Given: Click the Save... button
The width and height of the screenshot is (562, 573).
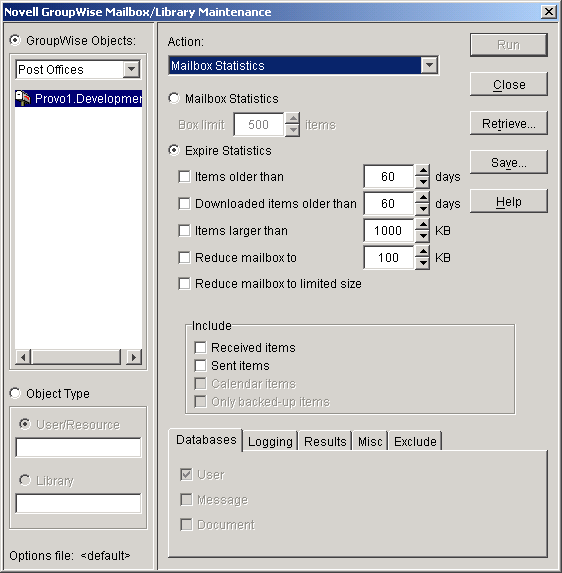Looking at the screenshot, I should (509, 163).
